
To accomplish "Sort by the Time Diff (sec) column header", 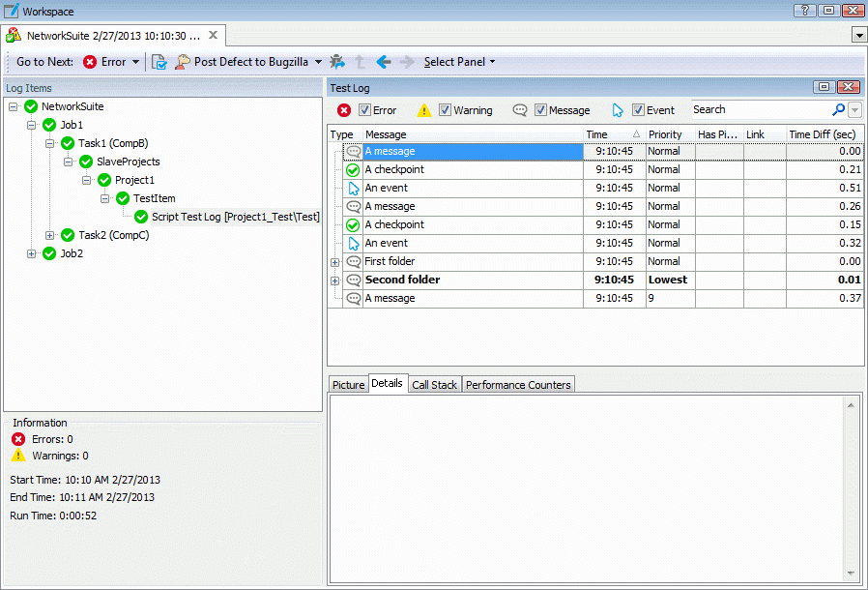I will coord(825,134).
